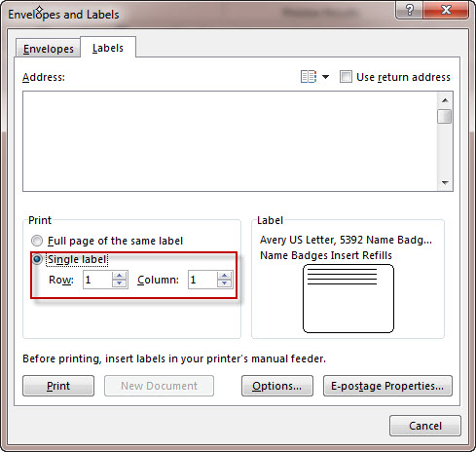Decrease the Row value with down arrow
Screen dimensions: 476x452
120,283
